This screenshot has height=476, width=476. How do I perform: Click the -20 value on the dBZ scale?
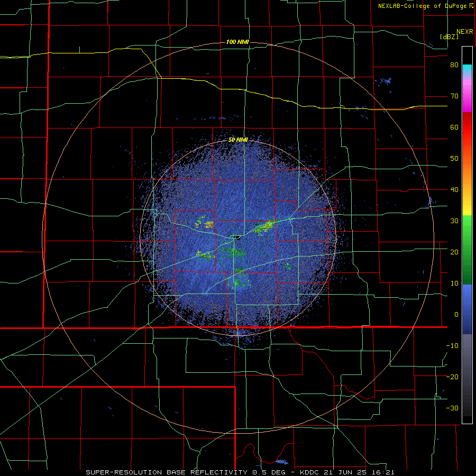point(452,377)
